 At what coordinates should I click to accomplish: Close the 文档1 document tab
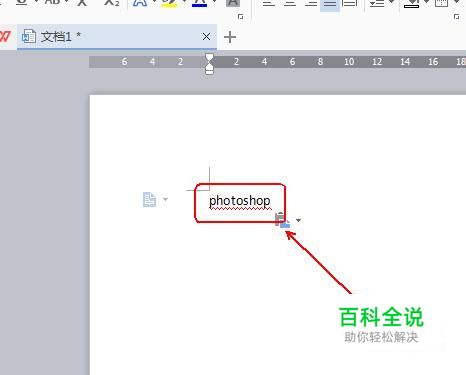pos(206,37)
